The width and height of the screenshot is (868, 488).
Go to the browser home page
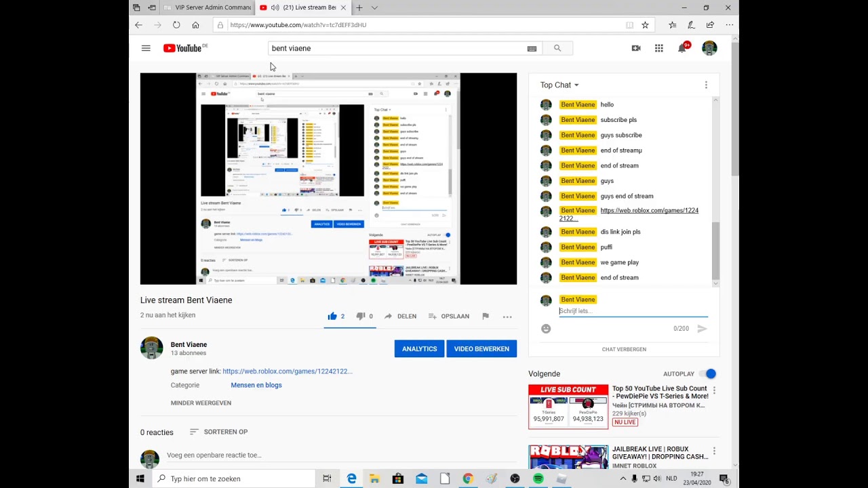tap(195, 25)
